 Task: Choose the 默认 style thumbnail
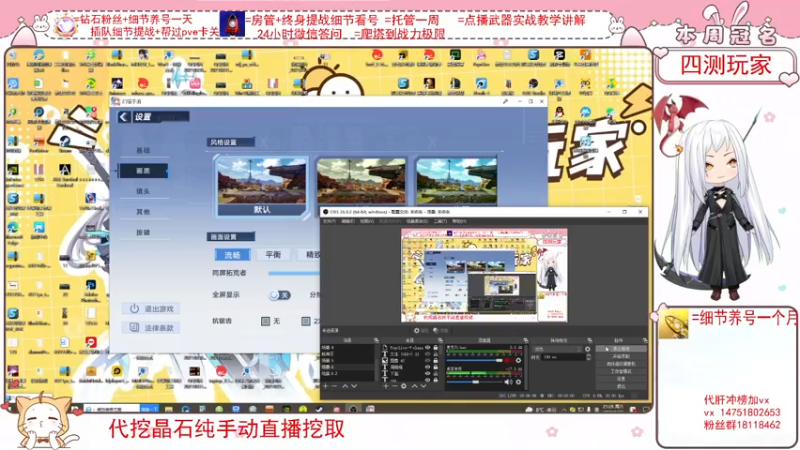262,186
